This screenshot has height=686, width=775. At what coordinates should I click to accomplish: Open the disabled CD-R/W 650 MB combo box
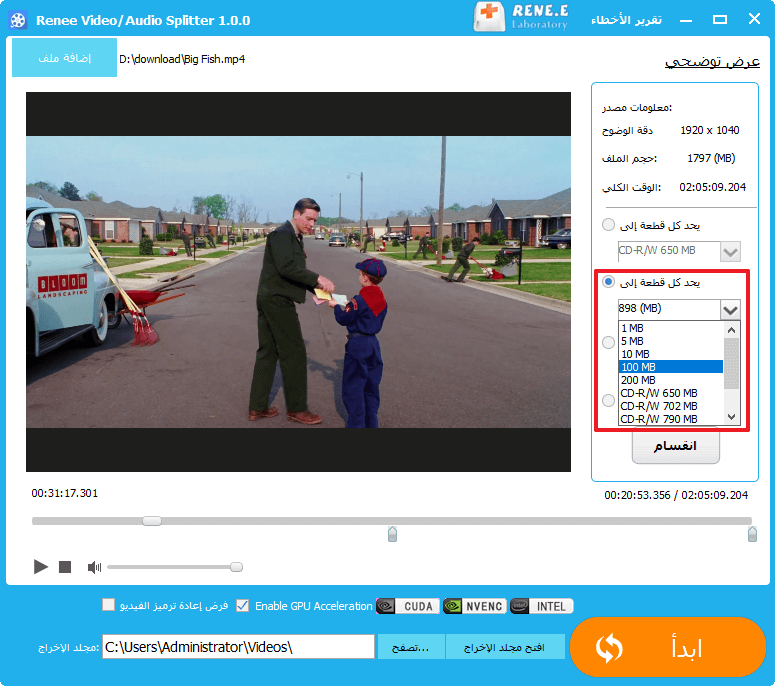(679, 251)
